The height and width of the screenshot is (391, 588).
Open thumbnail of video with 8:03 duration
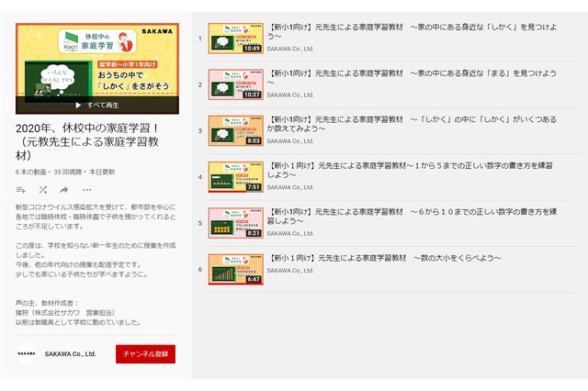pos(236,130)
